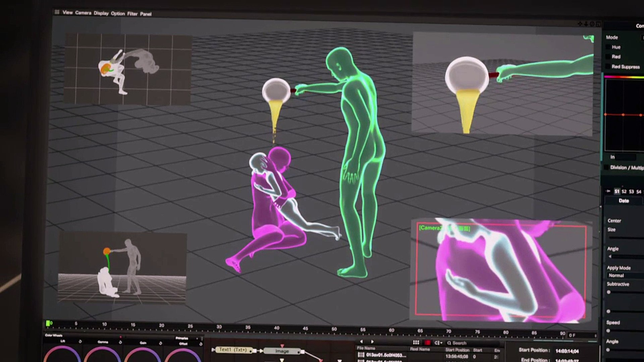Click the Subtractive slider handle
This screenshot has width=644, height=362.
609,292
